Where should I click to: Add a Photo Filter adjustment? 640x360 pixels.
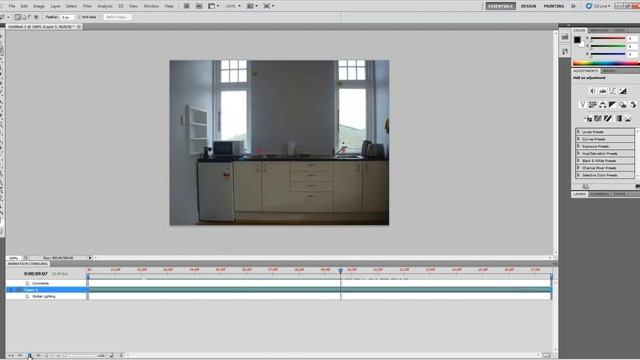(622, 105)
